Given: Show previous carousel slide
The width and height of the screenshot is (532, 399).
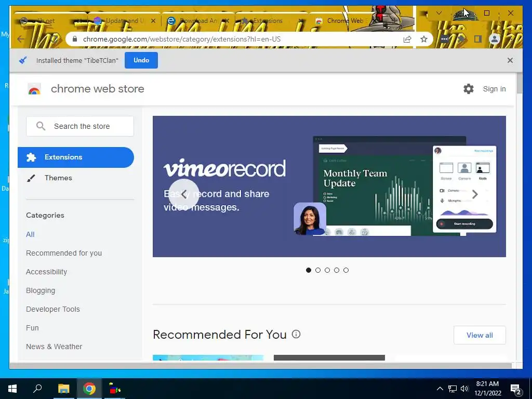Looking at the screenshot, I should [x=184, y=194].
